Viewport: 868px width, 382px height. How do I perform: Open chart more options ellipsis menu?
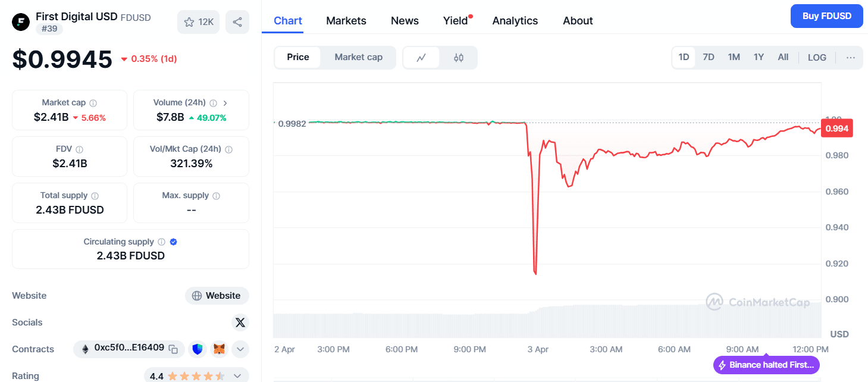[x=850, y=57]
